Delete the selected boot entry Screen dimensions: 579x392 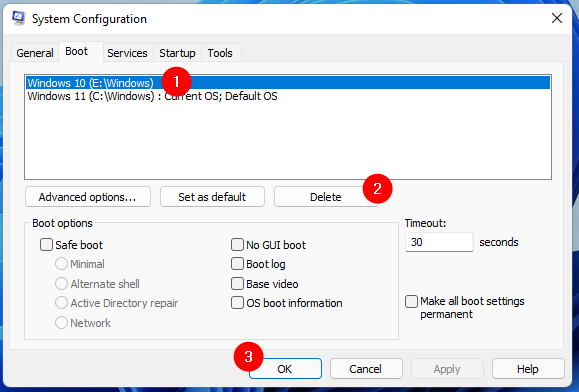pyautogui.click(x=326, y=197)
